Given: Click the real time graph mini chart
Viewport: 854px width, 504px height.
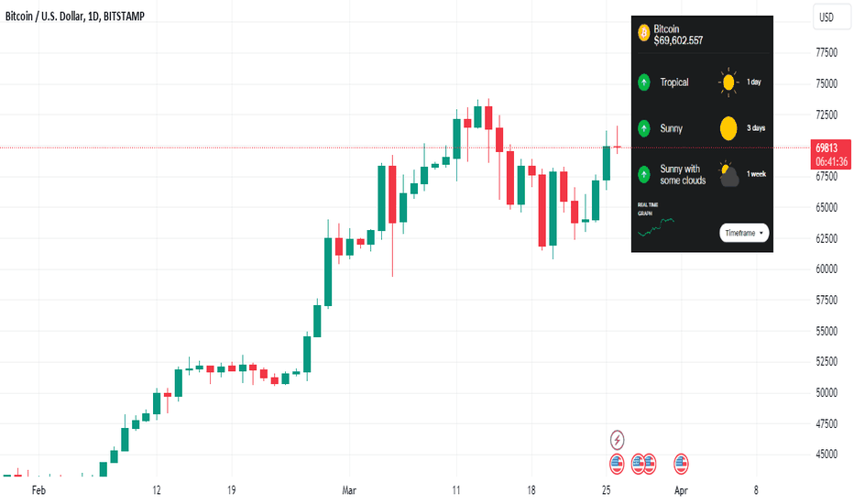Looking at the screenshot, I should tap(656, 226).
